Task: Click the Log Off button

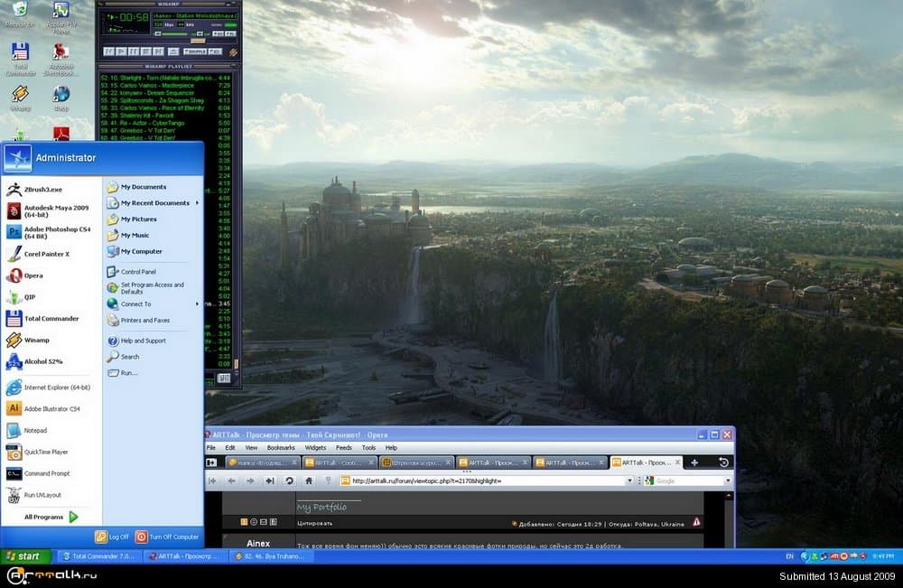Action: pyautogui.click(x=112, y=537)
